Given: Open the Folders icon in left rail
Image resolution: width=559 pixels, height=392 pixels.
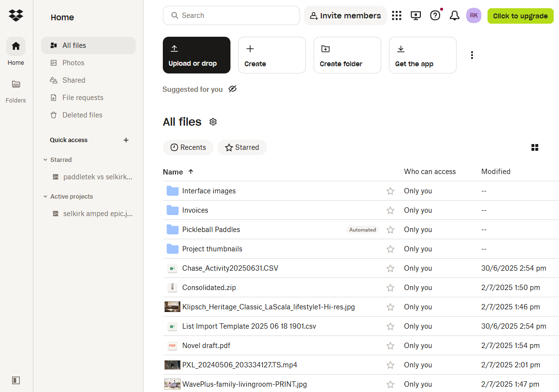Looking at the screenshot, I should tap(15, 84).
